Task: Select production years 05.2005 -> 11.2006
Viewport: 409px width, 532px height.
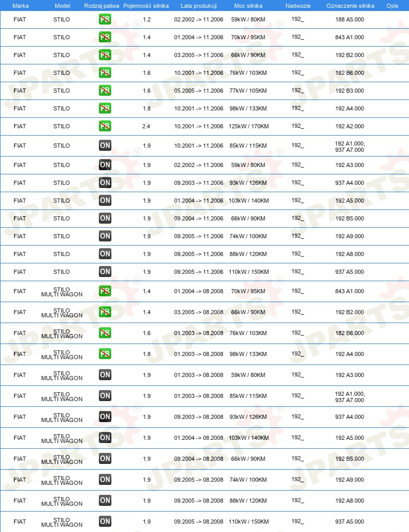Action: coord(199,91)
